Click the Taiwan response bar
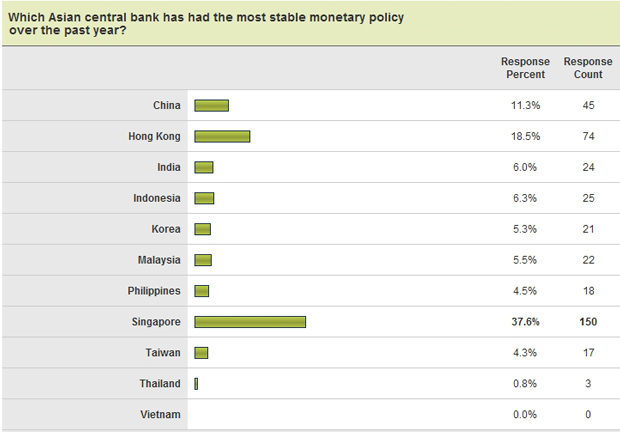 pos(201,352)
